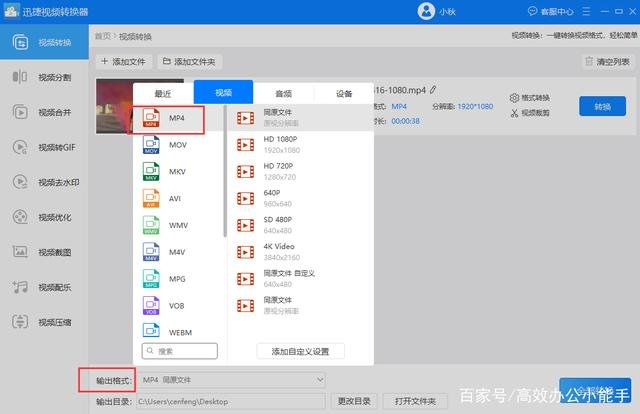Click the video thumbnail preview

pos(114,106)
